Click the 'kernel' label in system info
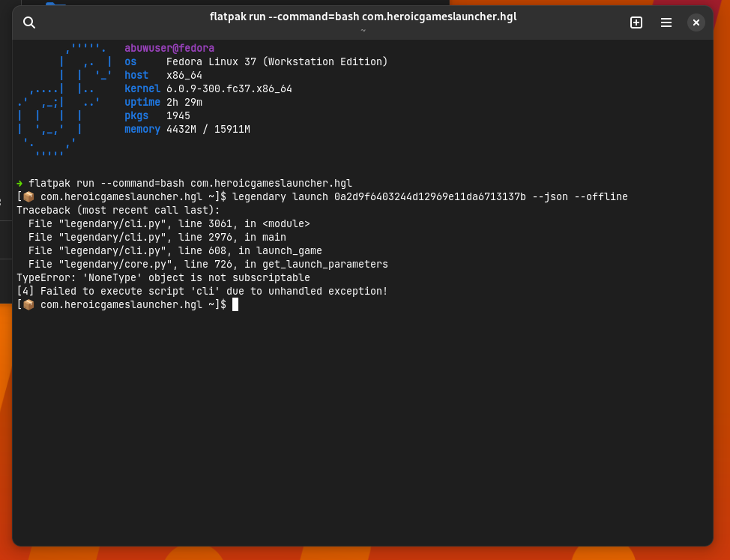 [142, 89]
